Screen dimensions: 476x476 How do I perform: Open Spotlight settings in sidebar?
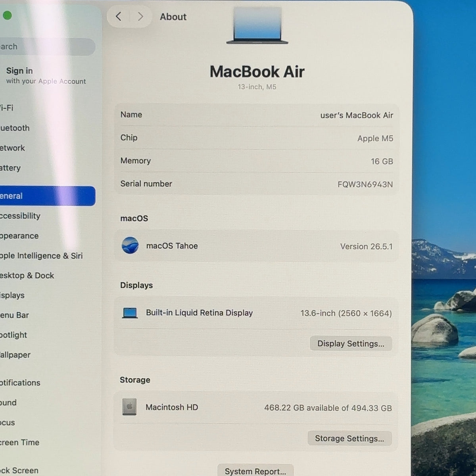point(13,335)
